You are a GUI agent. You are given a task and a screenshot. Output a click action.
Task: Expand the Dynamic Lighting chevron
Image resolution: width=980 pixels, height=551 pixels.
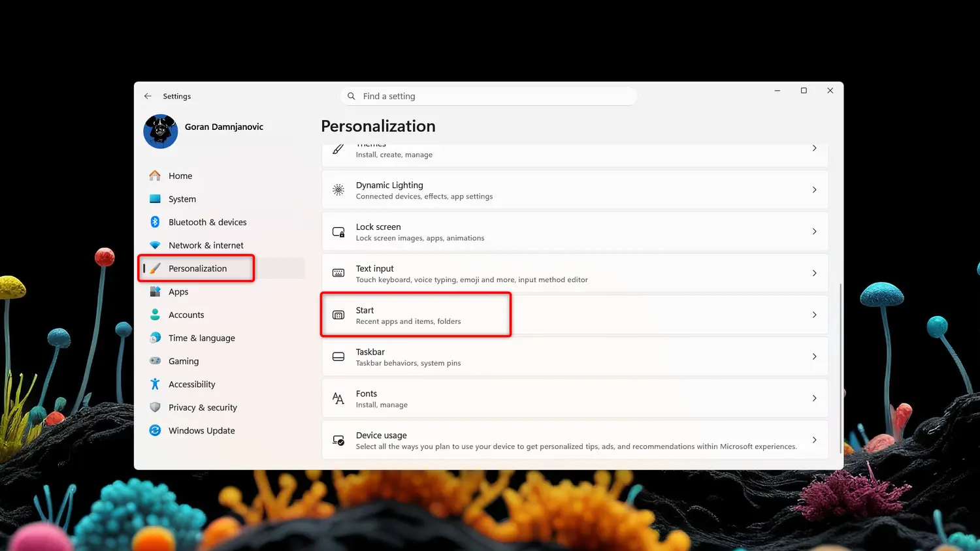click(x=814, y=190)
